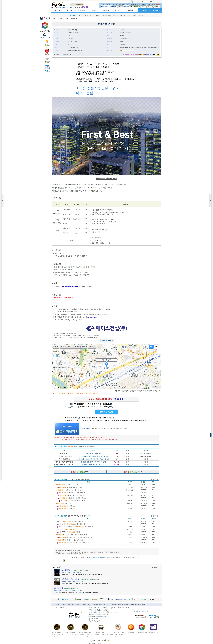Click the 인쇄 print button icon
The height and width of the screenshot is (644, 213).
coord(141,54)
